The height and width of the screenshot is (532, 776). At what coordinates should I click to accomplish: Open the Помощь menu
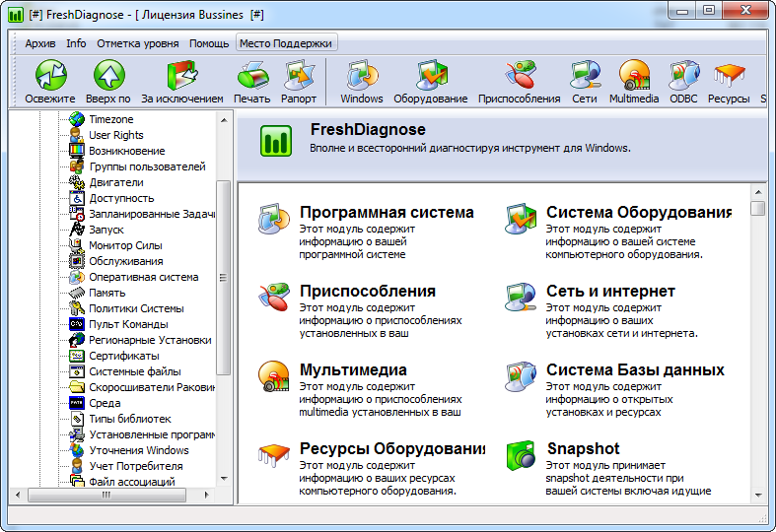[209, 43]
